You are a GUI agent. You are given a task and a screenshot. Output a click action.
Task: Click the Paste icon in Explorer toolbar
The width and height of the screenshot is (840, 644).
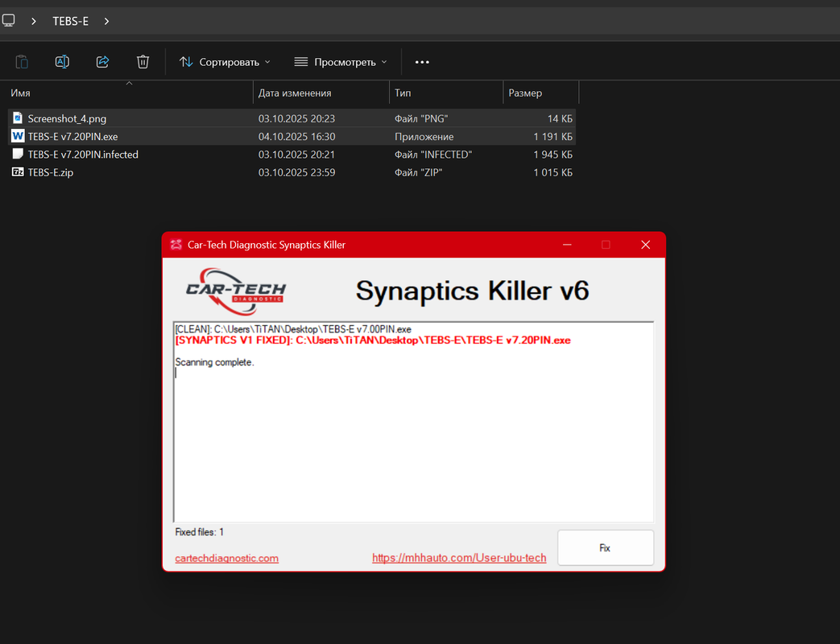click(22, 62)
